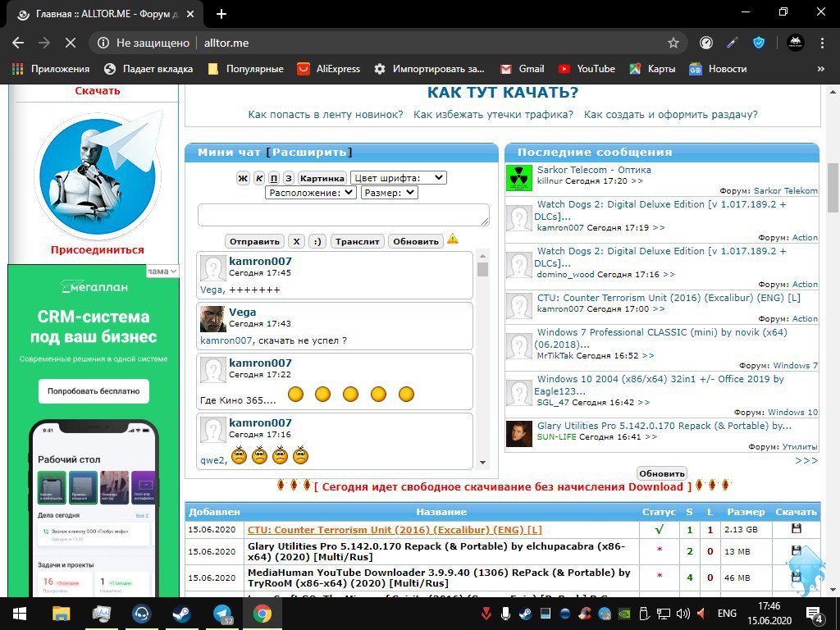Open MediaHuman YouTube Downloader torrent
This screenshot has height=630, width=840.
pyautogui.click(x=439, y=578)
